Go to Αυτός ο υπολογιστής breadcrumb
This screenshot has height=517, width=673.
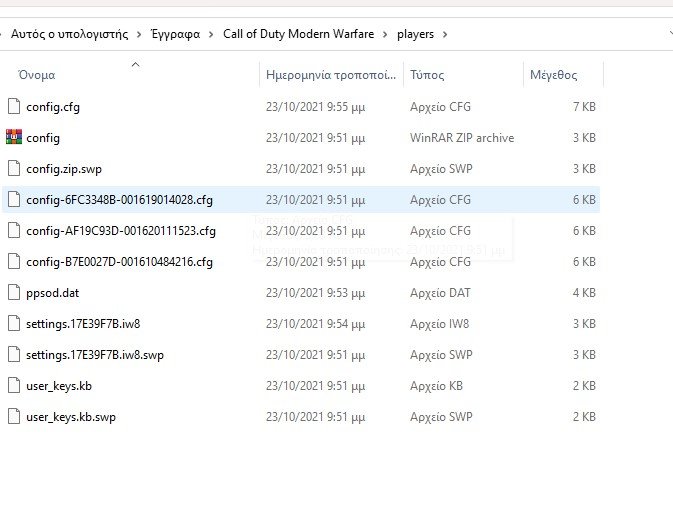[x=70, y=34]
